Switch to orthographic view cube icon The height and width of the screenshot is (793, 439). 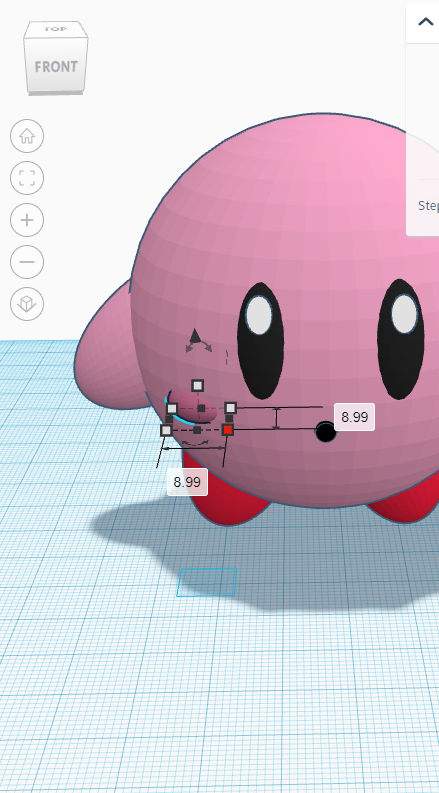click(27, 304)
